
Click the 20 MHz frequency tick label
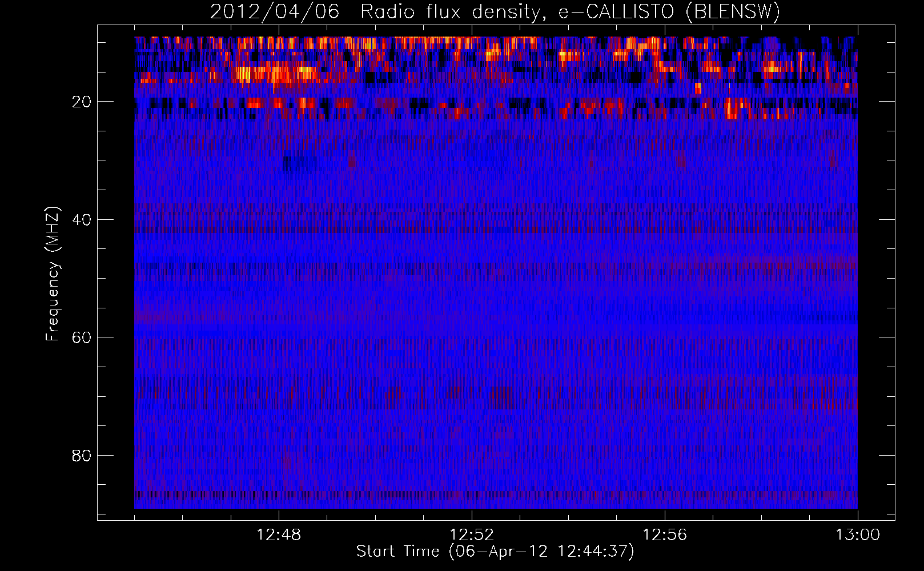[x=82, y=102]
